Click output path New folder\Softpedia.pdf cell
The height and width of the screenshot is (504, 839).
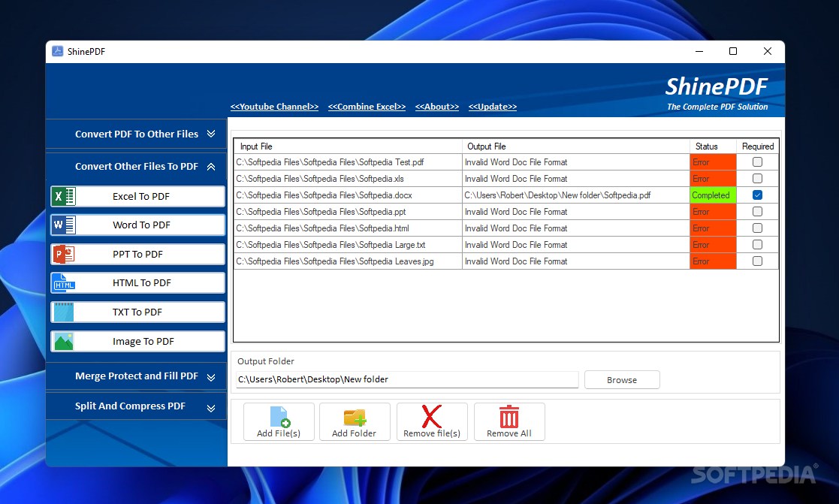pyautogui.click(x=576, y=195)
